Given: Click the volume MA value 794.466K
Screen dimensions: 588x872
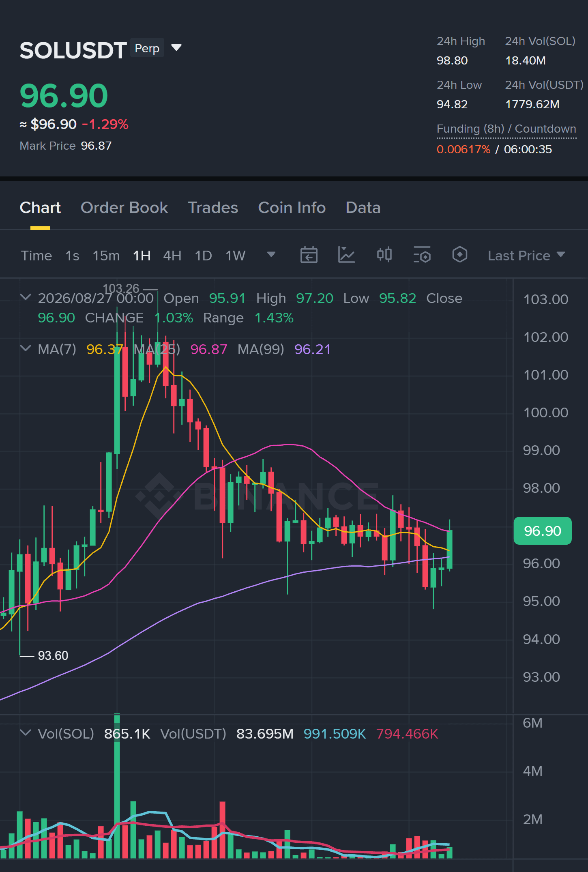Looking at the screenshot, I should pos(407,734).
